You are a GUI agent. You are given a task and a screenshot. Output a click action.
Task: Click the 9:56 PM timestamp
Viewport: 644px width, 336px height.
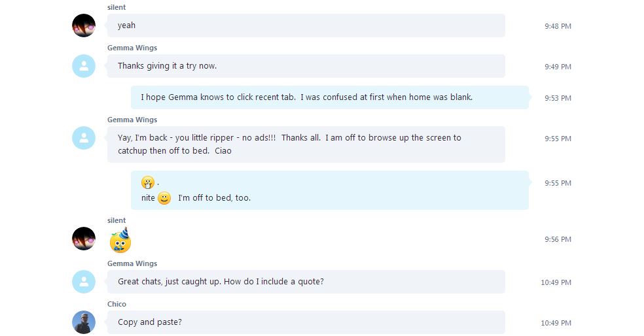[x=558, y=239]
